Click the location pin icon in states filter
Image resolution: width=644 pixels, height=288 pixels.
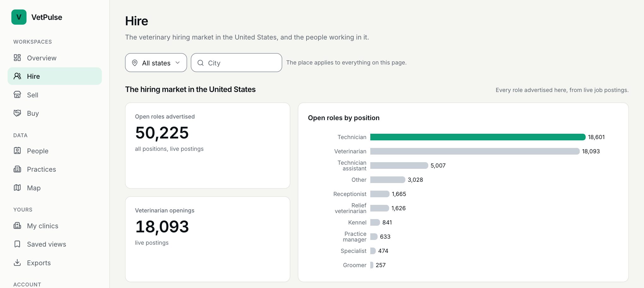pyautogui.click(x=135, y=63)
